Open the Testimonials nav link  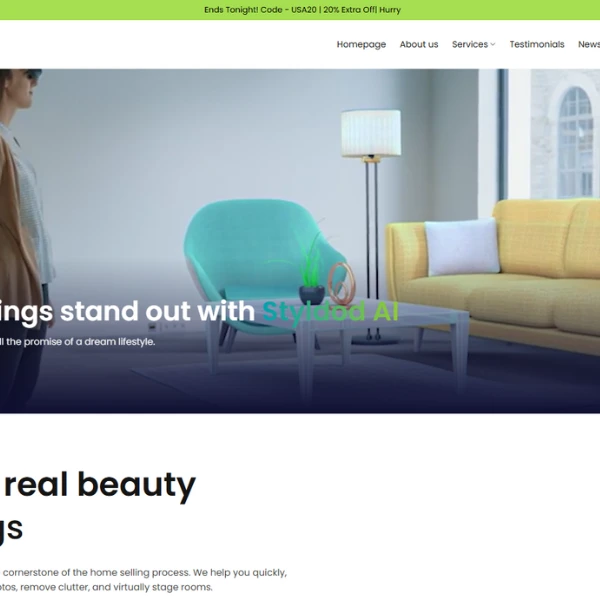(537, 44)
